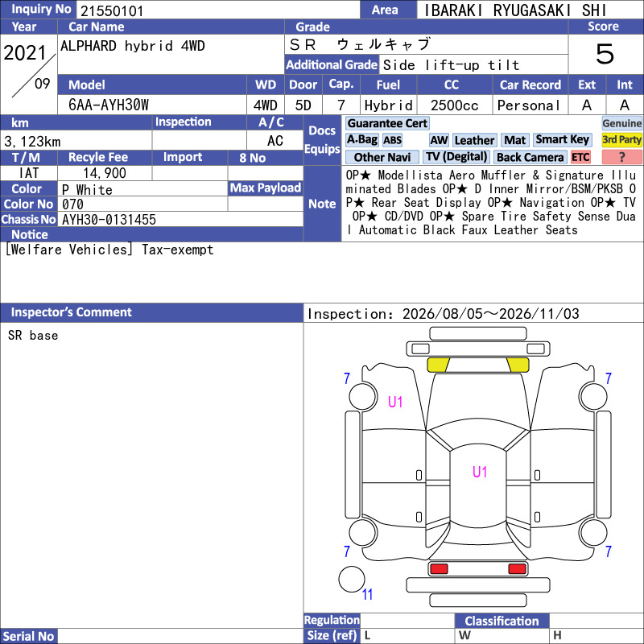Click the IAT transmission value
The width and height of the screenshot is (644, 644).
tap(29, 173)
